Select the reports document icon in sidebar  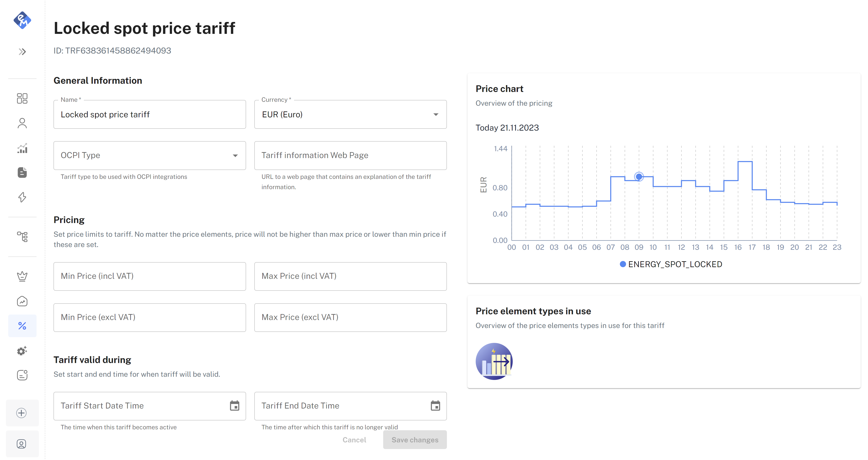(22, 173)
